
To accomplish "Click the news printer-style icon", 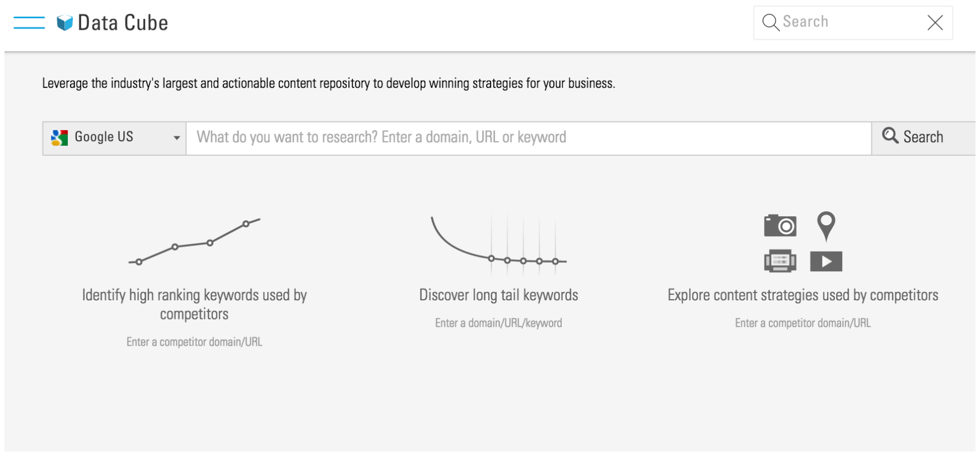I will (x=780, y=261).
